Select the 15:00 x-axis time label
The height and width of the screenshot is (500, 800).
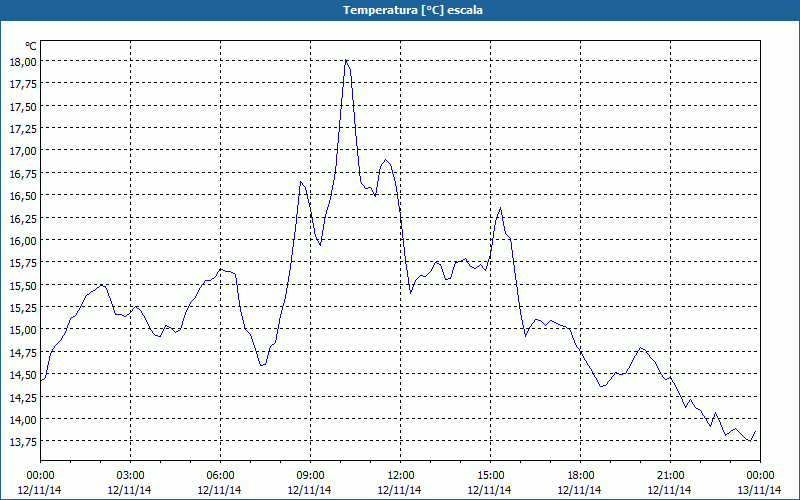coord(490,476)
